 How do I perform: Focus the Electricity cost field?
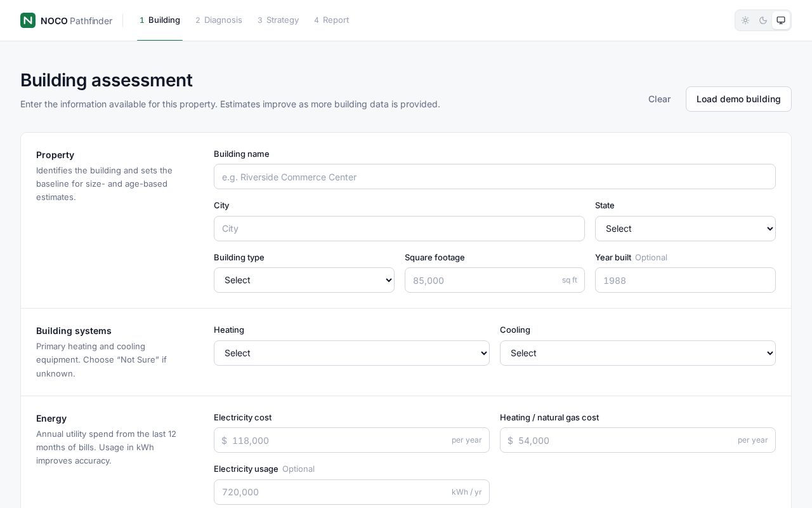click(x=351, y=440)
